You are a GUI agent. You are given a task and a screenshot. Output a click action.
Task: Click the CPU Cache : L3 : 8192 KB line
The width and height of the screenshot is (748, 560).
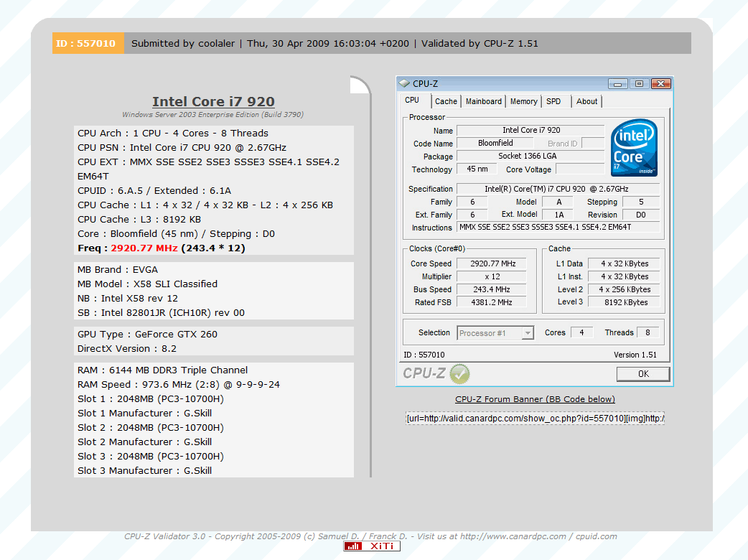pos(139,220)
